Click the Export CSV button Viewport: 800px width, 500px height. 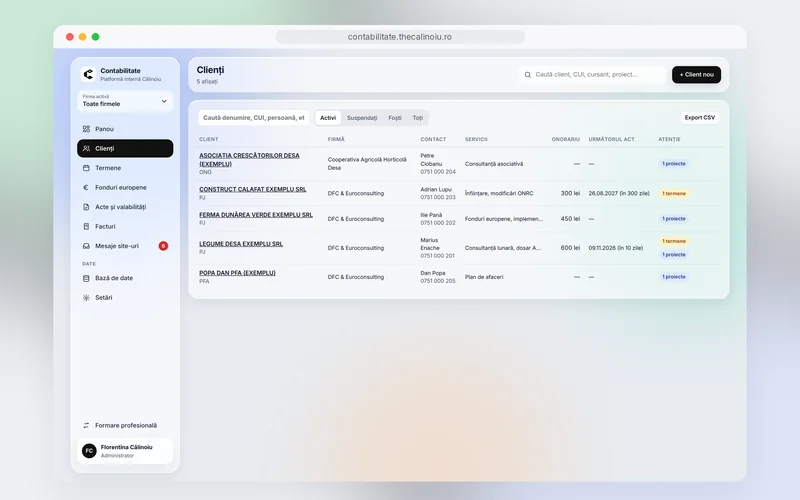699,117
